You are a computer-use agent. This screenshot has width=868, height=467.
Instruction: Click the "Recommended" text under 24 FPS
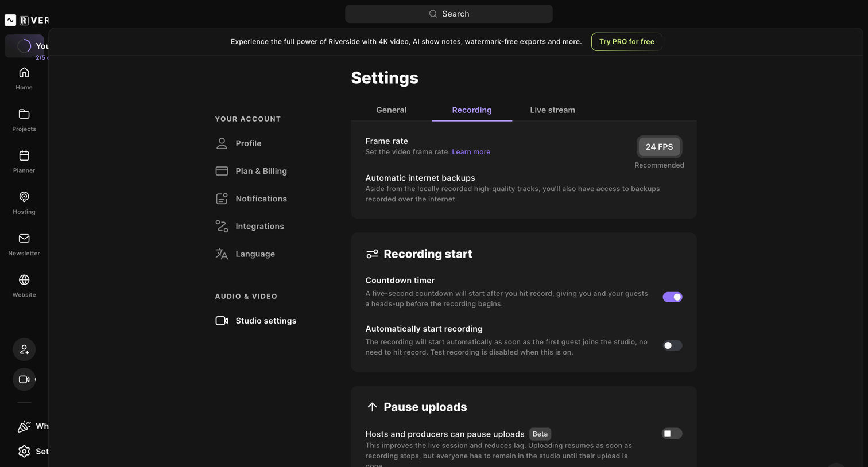(659, 165)
